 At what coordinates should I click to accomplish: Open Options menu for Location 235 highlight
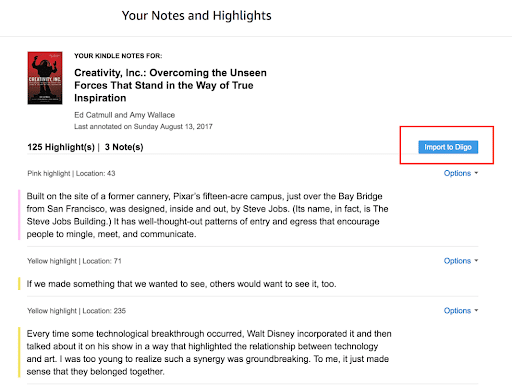point(461,311)
